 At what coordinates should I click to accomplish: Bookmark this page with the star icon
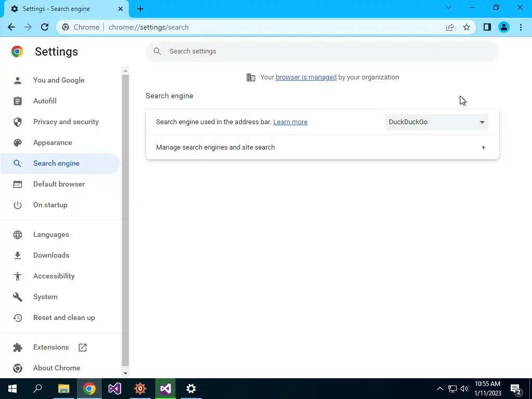point(467,27)
